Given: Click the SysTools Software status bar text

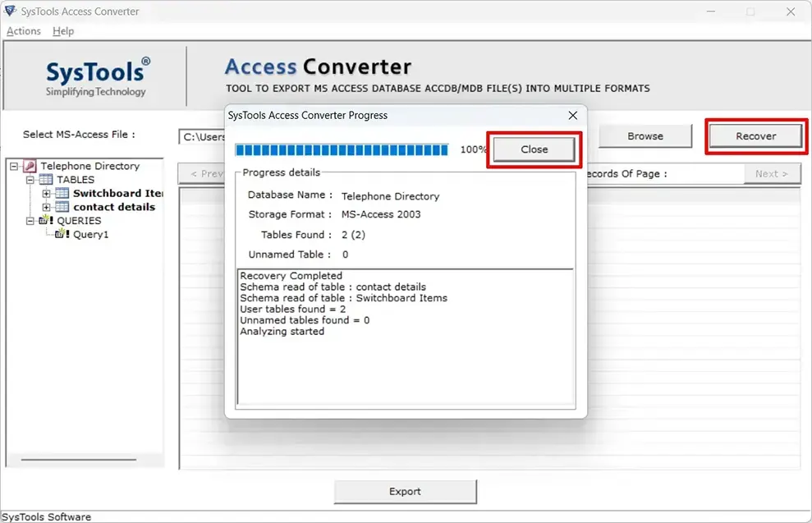Looking at the screenshot, I should 46,516.
